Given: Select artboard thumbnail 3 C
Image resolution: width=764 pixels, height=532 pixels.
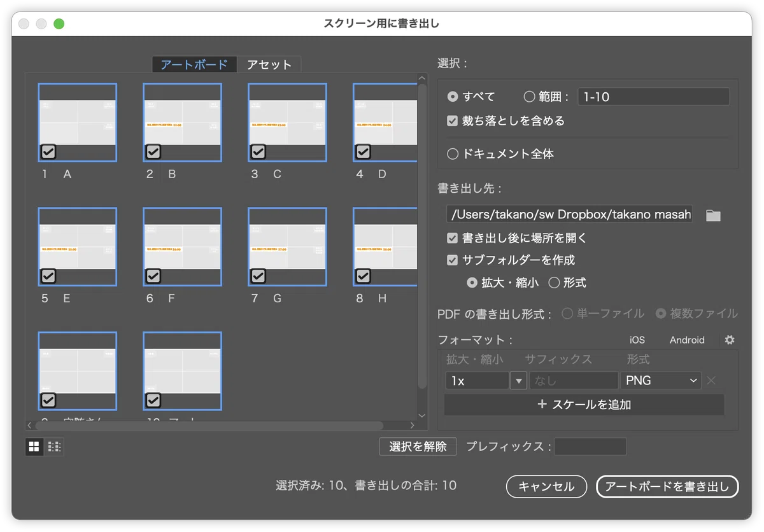Looking at the screenshot, I should pos(288,122).
